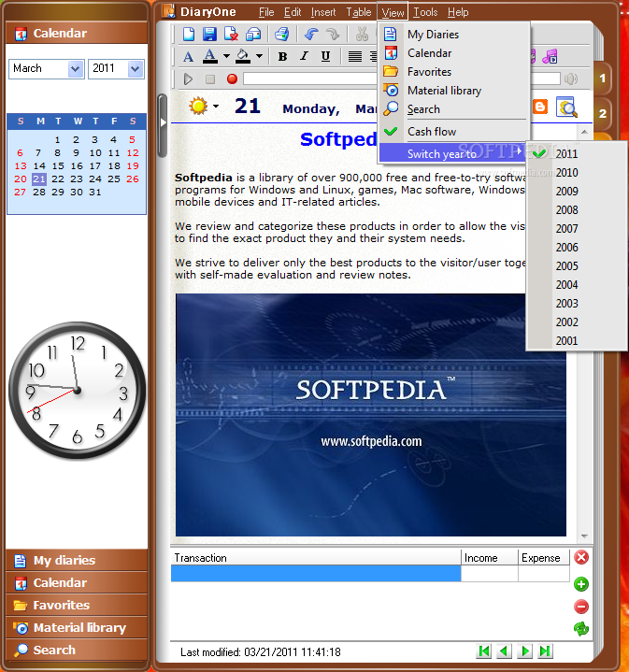Switch to notebook tab 2
The image size is (629, 672).
pos(603,114)
